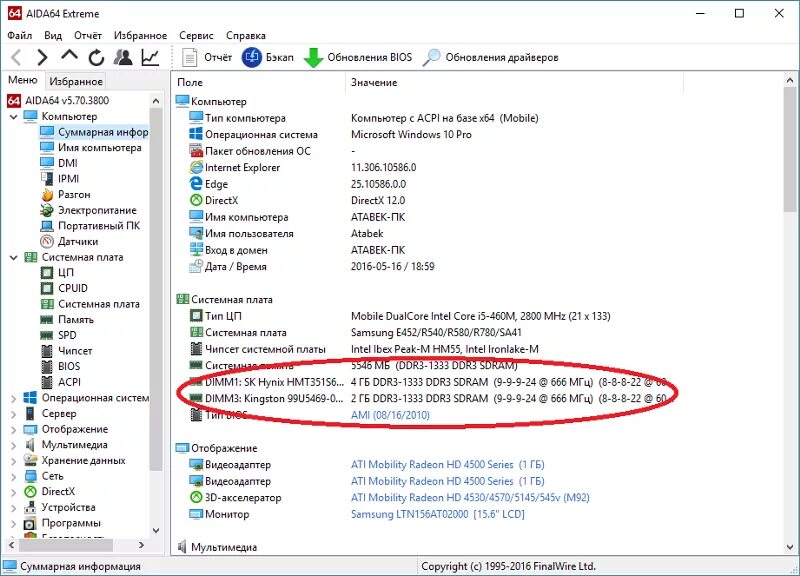Select AIDA64 v5.70.3800 root tree item
The width and height of the screenshot is (800, 576).
coord(58,101)
